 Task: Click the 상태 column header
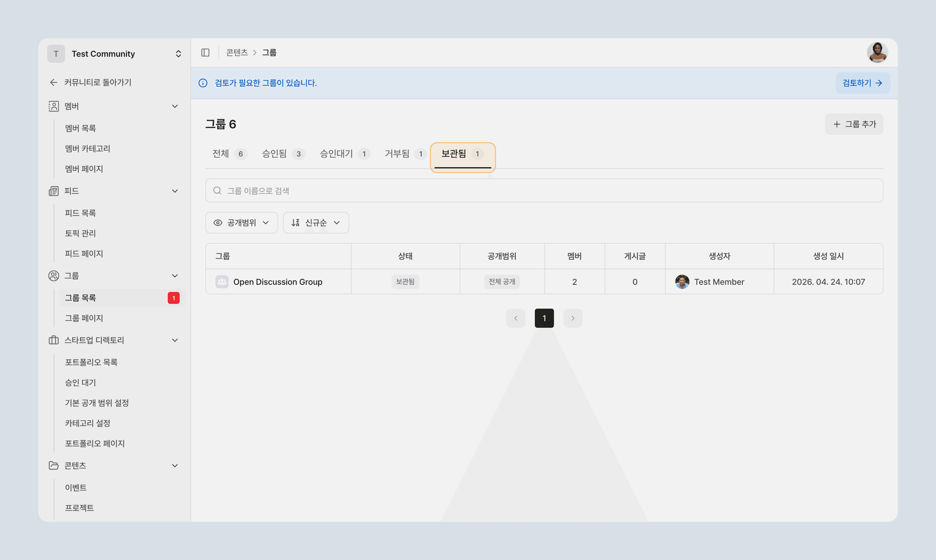point(405,256)
